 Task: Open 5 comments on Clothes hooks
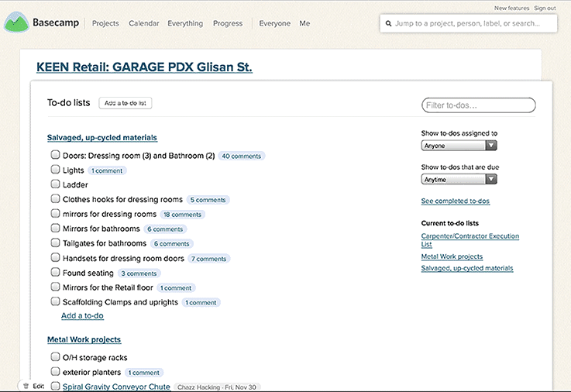click(208, 200)
